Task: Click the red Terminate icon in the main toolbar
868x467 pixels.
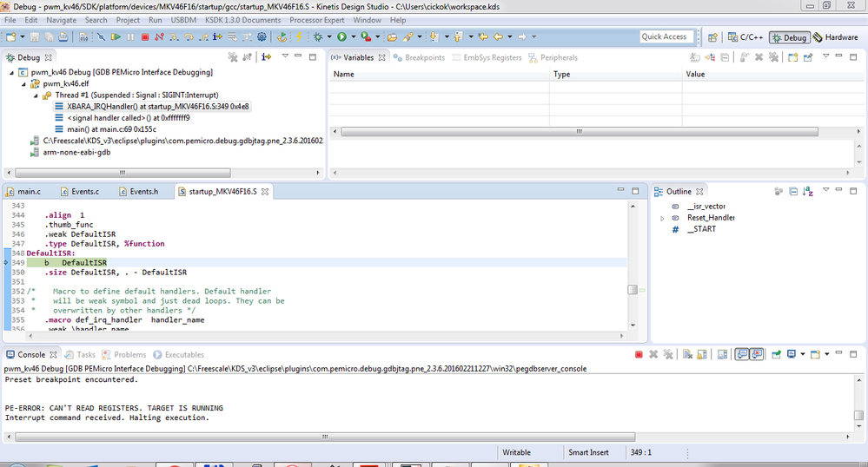Action: pyautogui.click(x=145, y=37)
